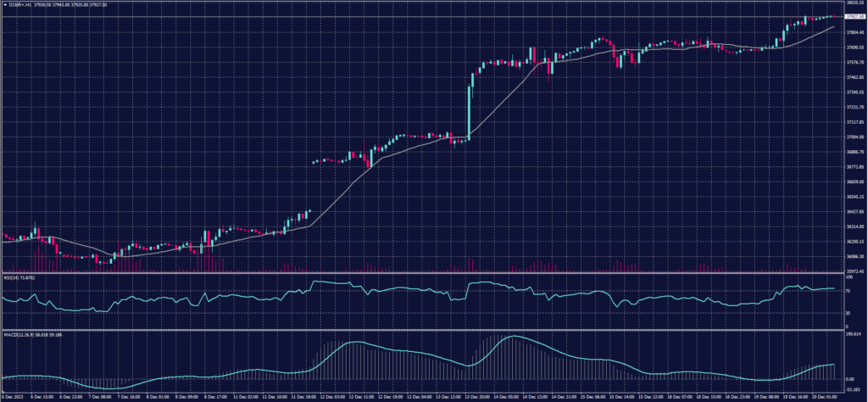Click the 6 Dec 2023 date on time axis

click(x=13, y=396)
